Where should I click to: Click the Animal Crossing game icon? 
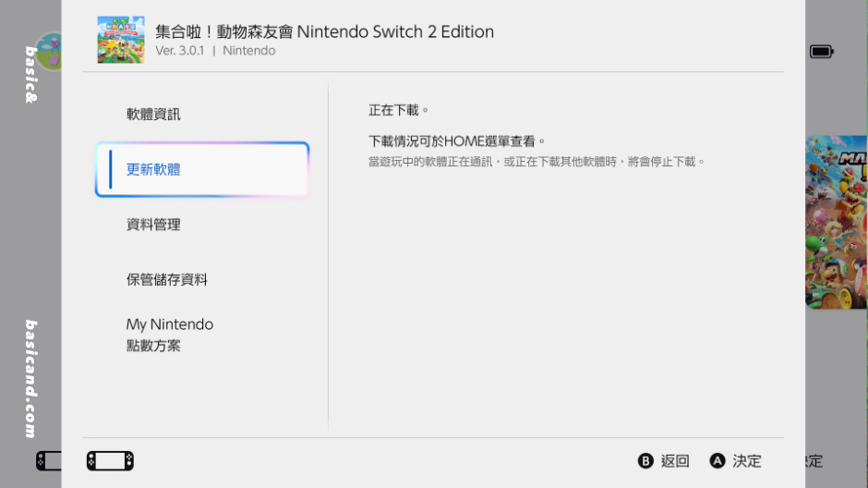pos(121,40)
